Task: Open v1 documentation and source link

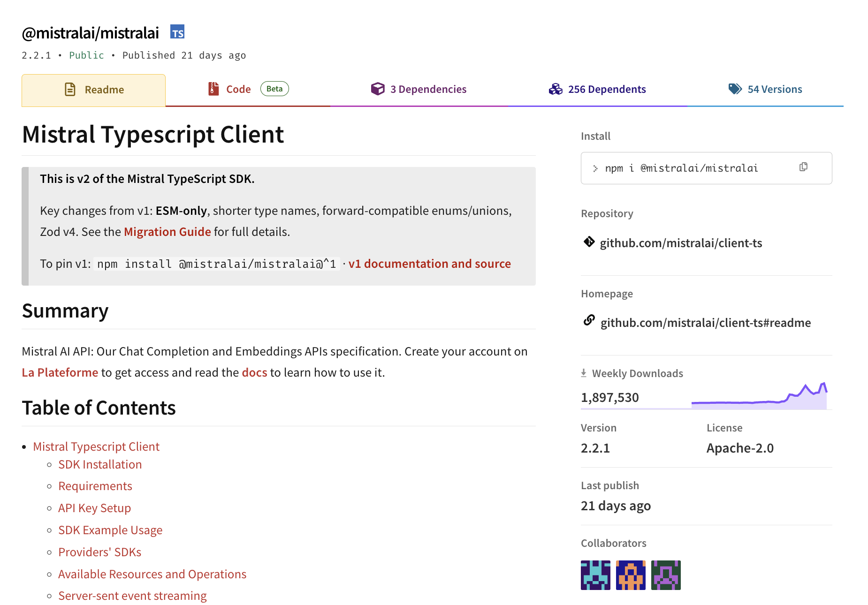Action: [x=429, y=264]
